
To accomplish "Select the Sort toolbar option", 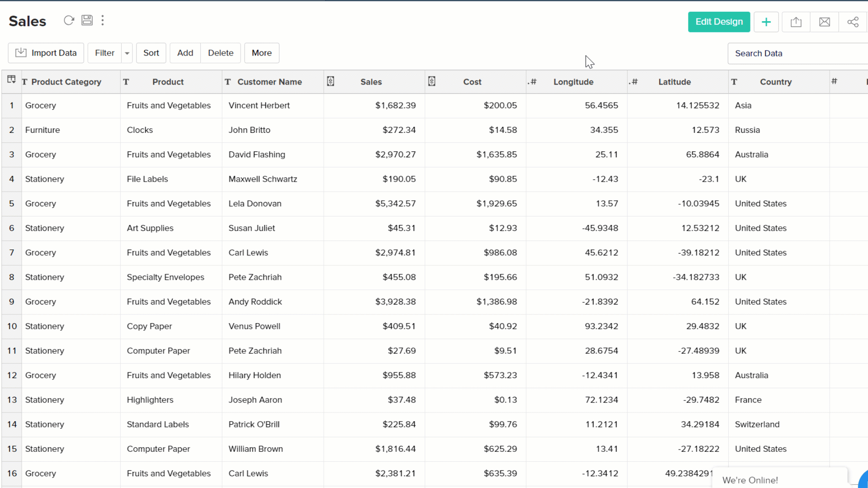I will point(151,53).
